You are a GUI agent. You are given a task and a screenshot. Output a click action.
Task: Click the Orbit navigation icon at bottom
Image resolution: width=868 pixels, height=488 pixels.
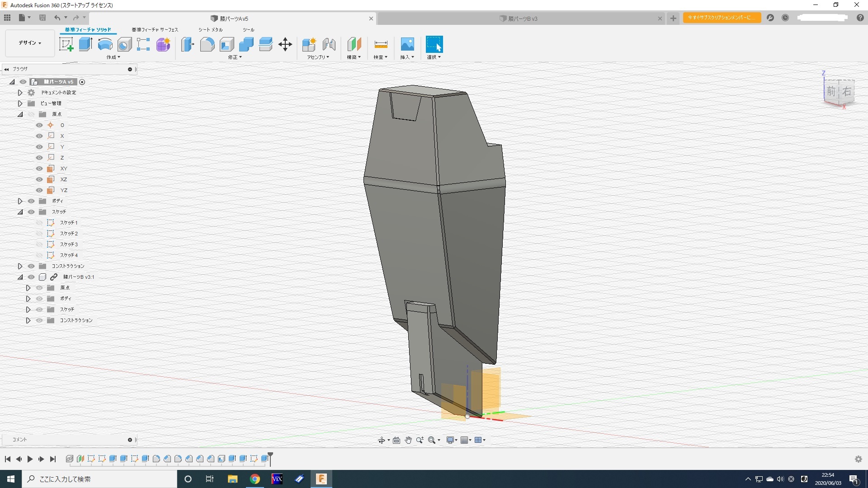[381, 440]
